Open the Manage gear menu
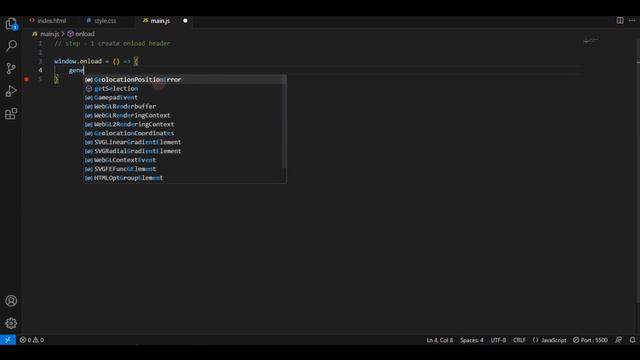This screenshot has height=360, width=640. 11,323
